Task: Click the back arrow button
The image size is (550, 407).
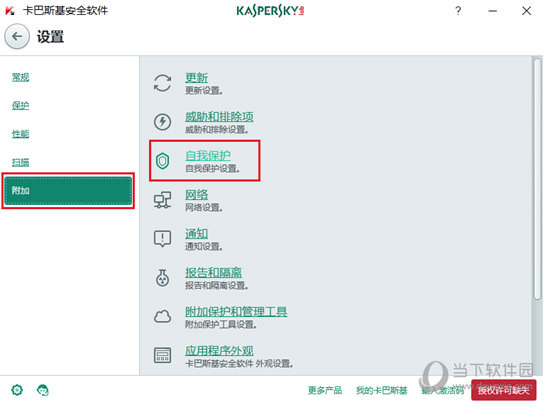Action: [17, 36]
